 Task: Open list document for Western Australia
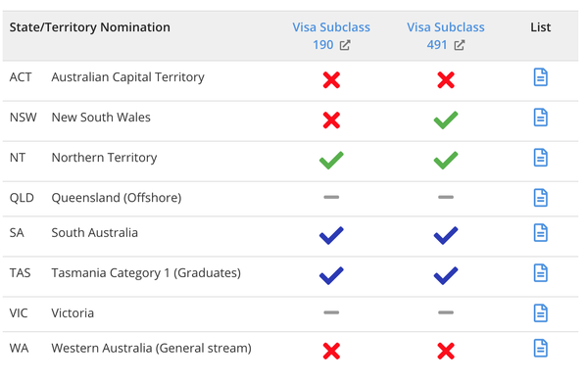point(540,349)
